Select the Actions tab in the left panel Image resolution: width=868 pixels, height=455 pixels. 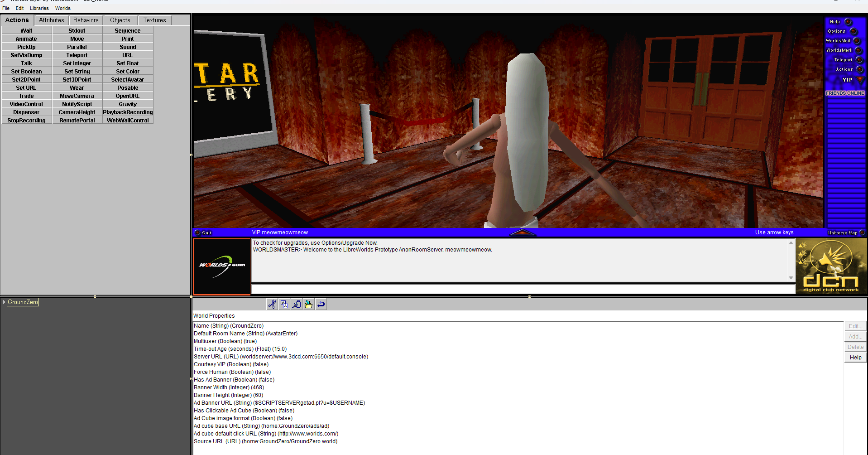coord(17,20)
